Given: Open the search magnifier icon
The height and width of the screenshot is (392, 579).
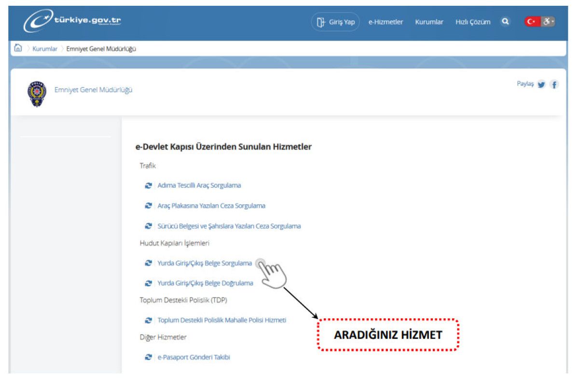Looking at the screenshot, I should (505, 22).
